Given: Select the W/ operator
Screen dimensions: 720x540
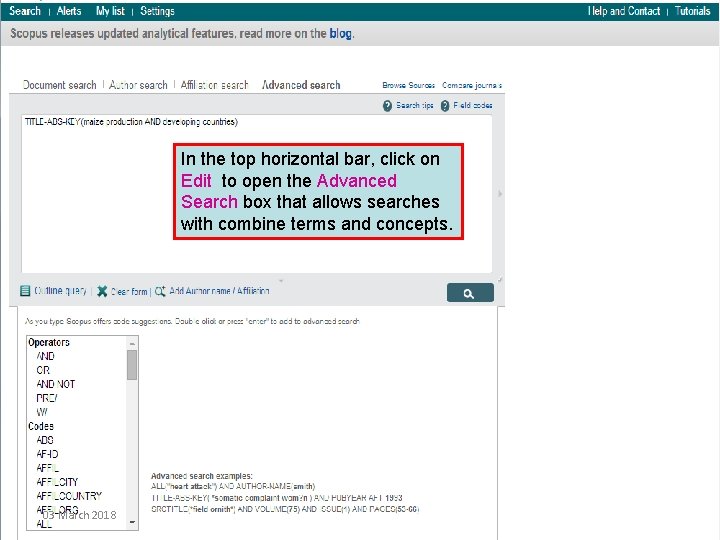Looking at the screenshot, I should (x=42, y=412).
